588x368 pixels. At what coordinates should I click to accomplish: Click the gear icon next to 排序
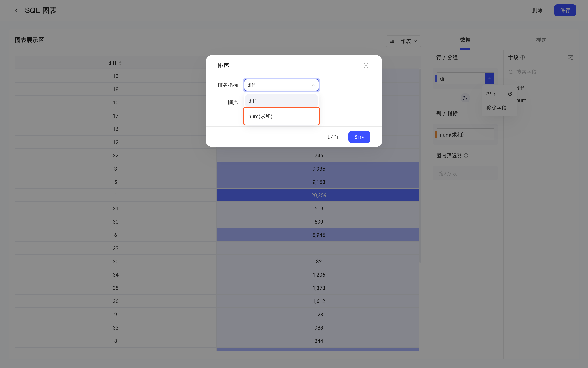510,94
